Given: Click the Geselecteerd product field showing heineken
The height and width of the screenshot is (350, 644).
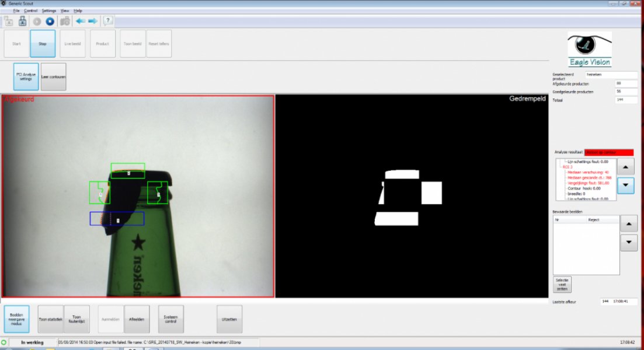Looking at the screenshot, I should click(611, 75).
